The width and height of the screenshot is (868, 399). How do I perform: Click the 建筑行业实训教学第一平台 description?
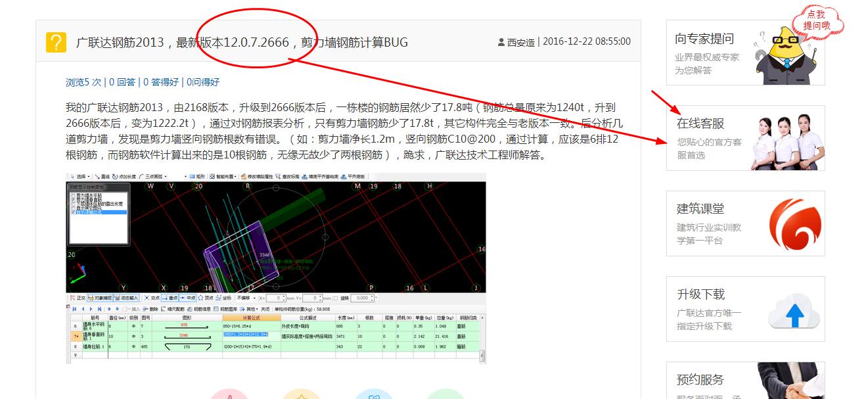[x=710, y=234]
